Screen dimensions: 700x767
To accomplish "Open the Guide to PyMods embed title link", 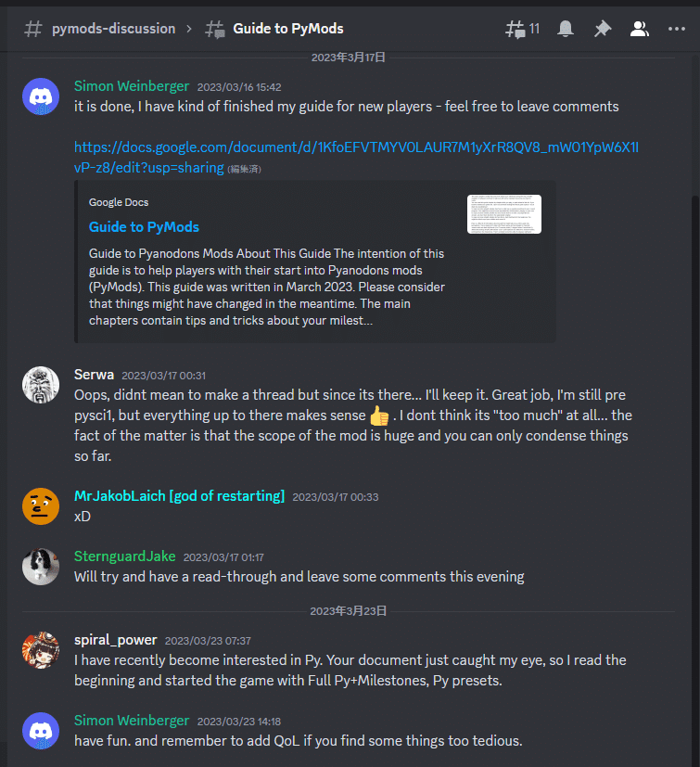I will click(144, 227).
